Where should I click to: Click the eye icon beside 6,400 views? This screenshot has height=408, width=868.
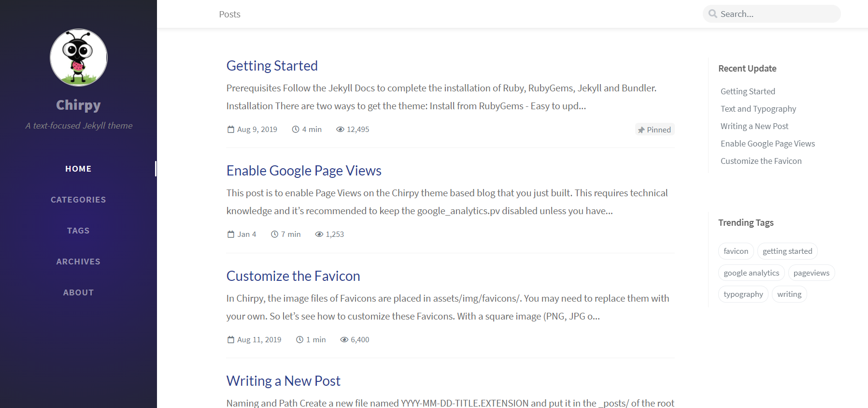tap(344, 340)
